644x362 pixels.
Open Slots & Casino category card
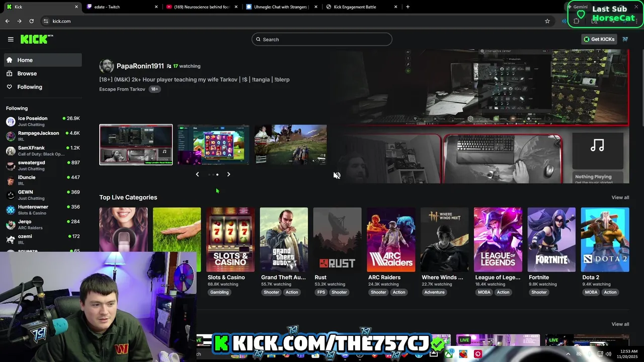coord(230,239)
